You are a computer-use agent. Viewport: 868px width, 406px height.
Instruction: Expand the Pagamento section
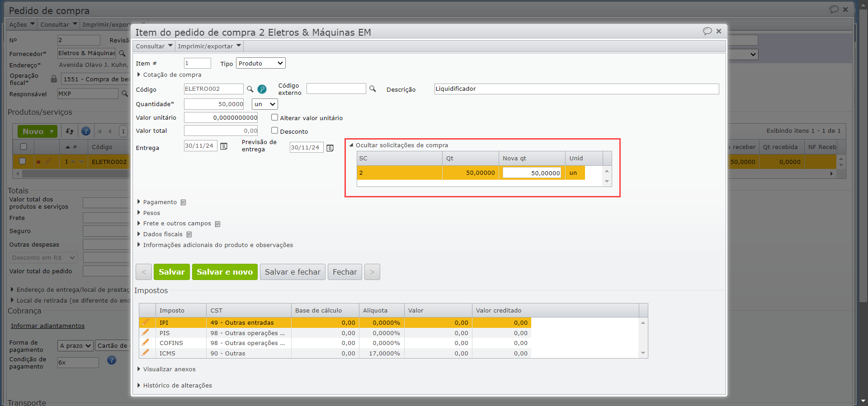tap(160, 202)
